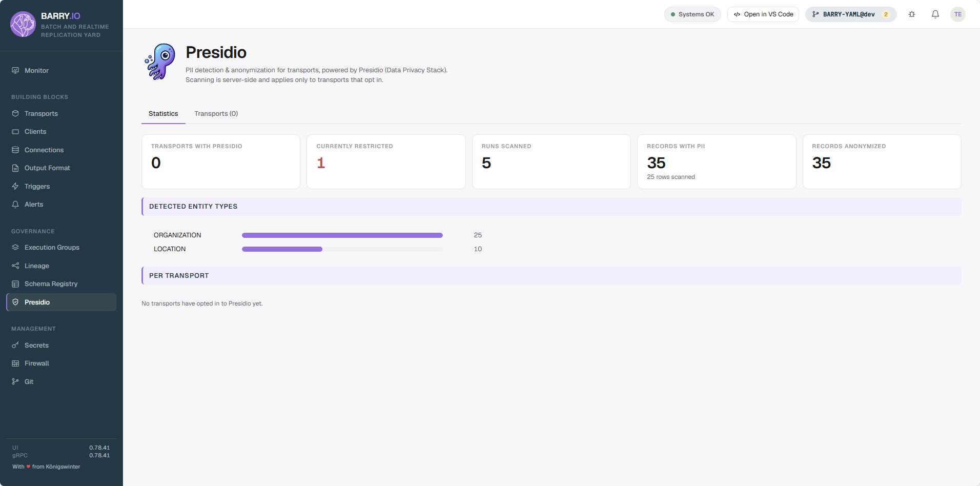Click the Presidio page heading

[x=216, y=52]
